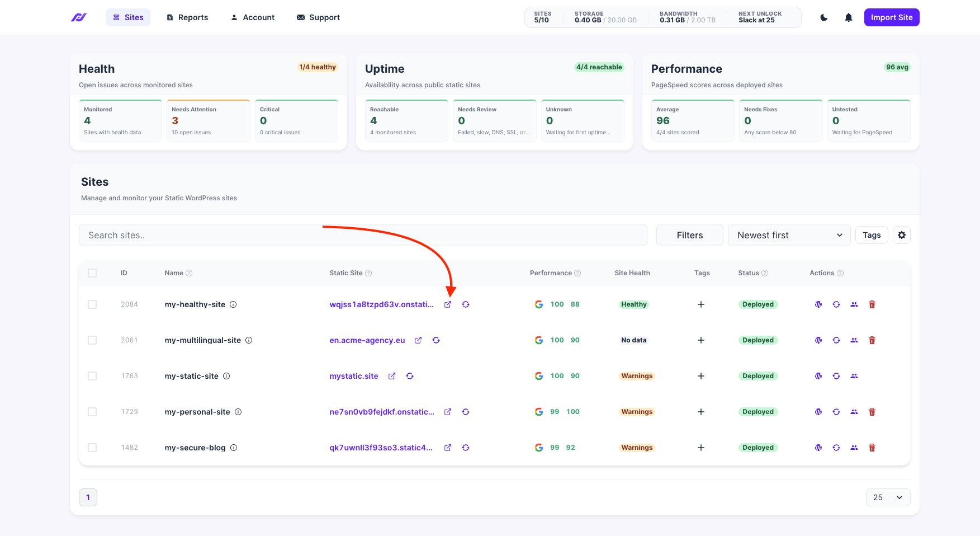Select all sites header checkbox
980x536 pixels.
pyautogui.click(x=92, y=273)
